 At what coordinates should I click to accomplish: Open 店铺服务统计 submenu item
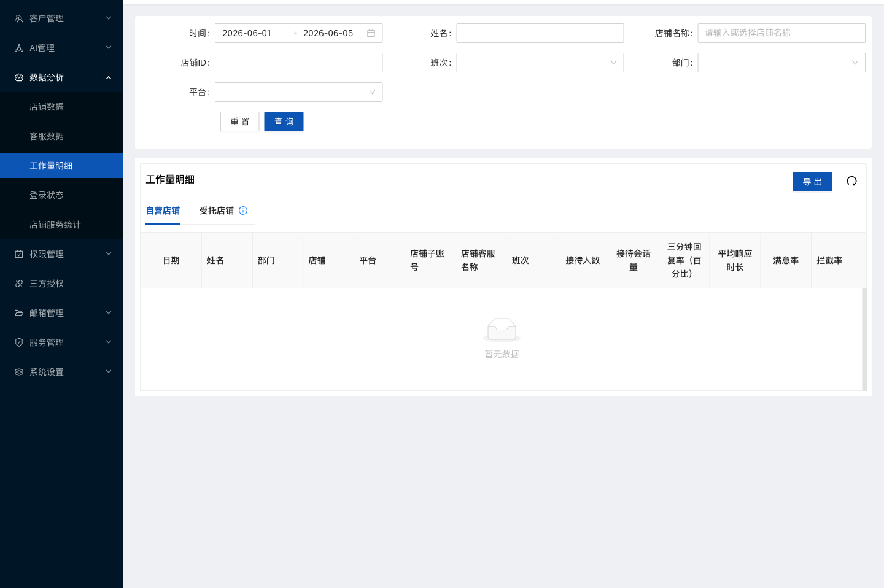click(x=61, y=225)
